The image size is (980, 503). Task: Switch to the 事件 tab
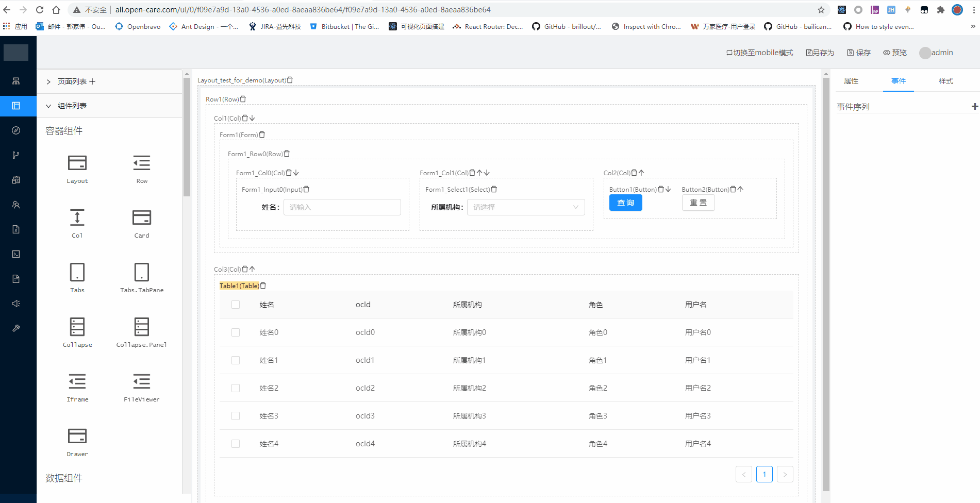(x=899, y=81)
